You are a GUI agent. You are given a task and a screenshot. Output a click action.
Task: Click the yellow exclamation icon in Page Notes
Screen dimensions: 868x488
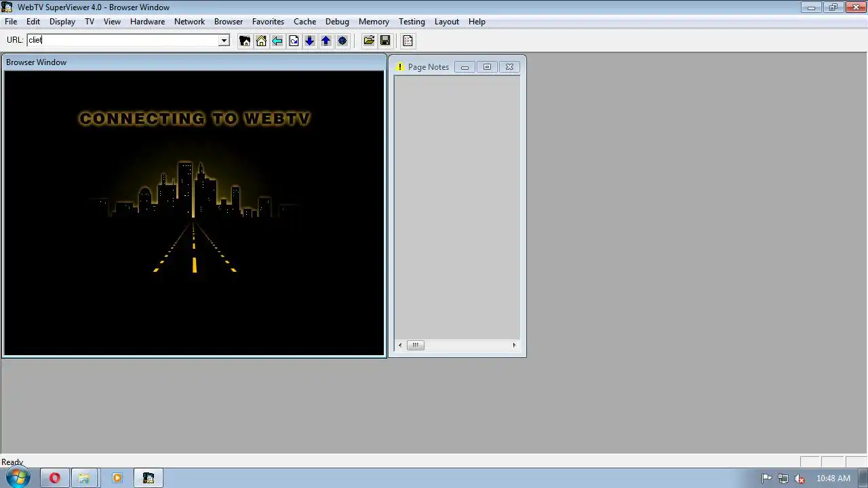tap(400, 66)
